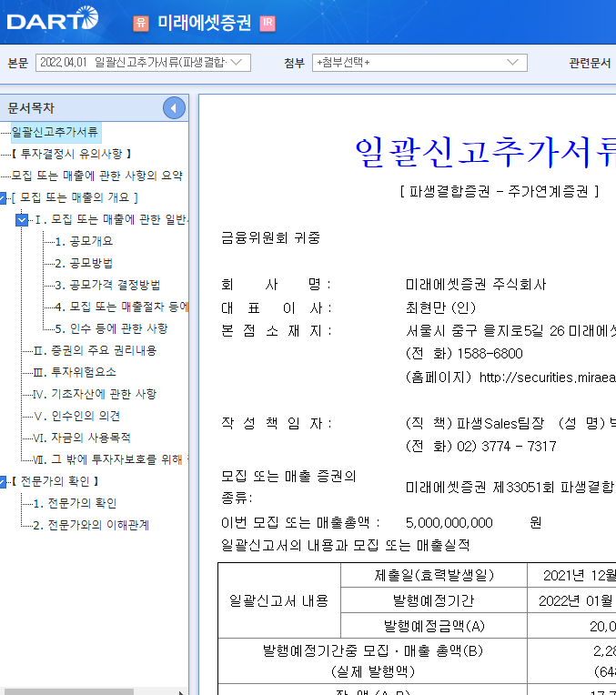Click the amount 5,000,000,000
The height and width of the screenshot is (695, 616).
pos(449,523)
